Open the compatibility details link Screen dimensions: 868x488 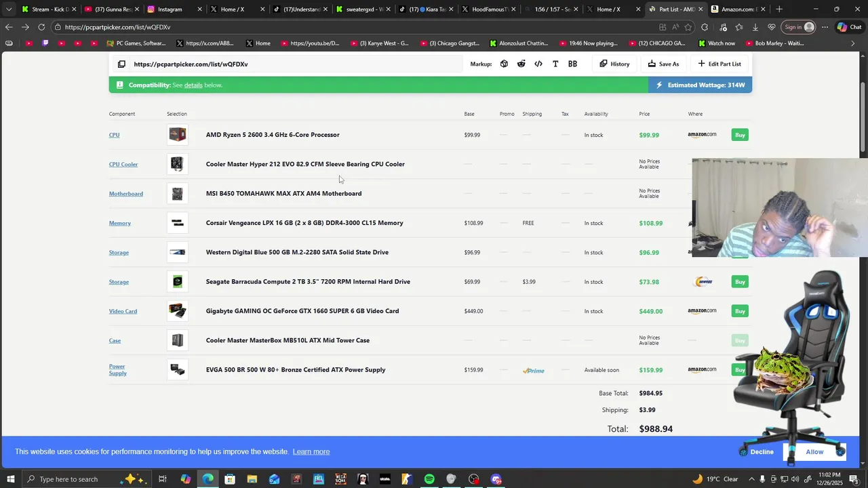[193, 85]
